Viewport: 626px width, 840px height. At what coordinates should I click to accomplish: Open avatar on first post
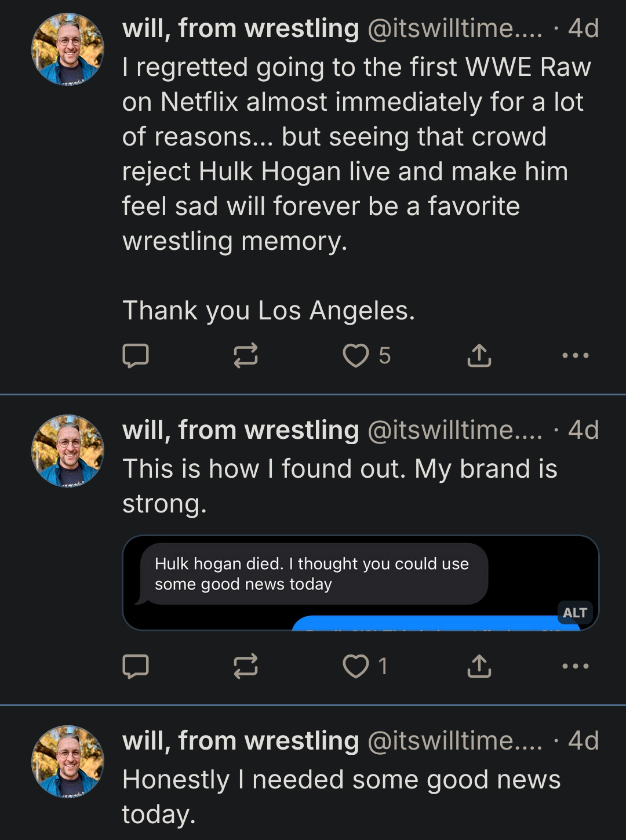[68, 49]
